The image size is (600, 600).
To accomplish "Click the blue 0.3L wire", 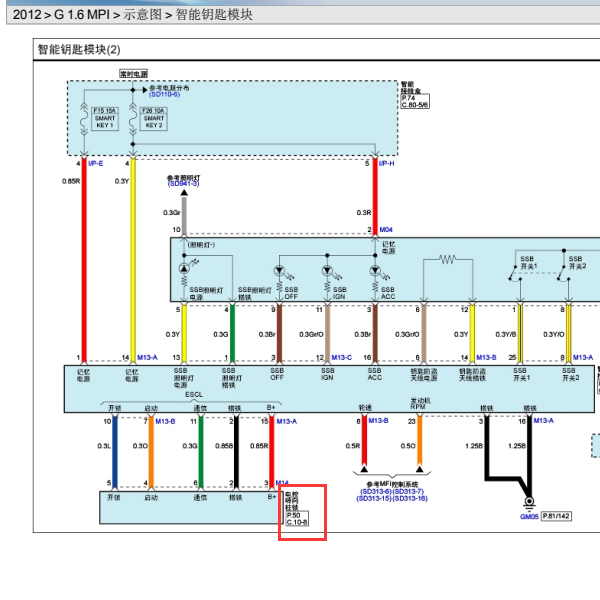I will coord(115,452).
